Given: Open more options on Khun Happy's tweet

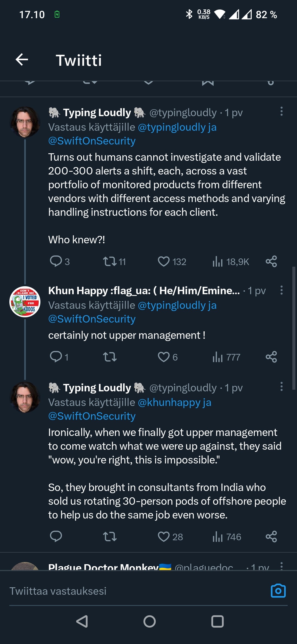Looking at the screenshot, I should pos(281,290).
